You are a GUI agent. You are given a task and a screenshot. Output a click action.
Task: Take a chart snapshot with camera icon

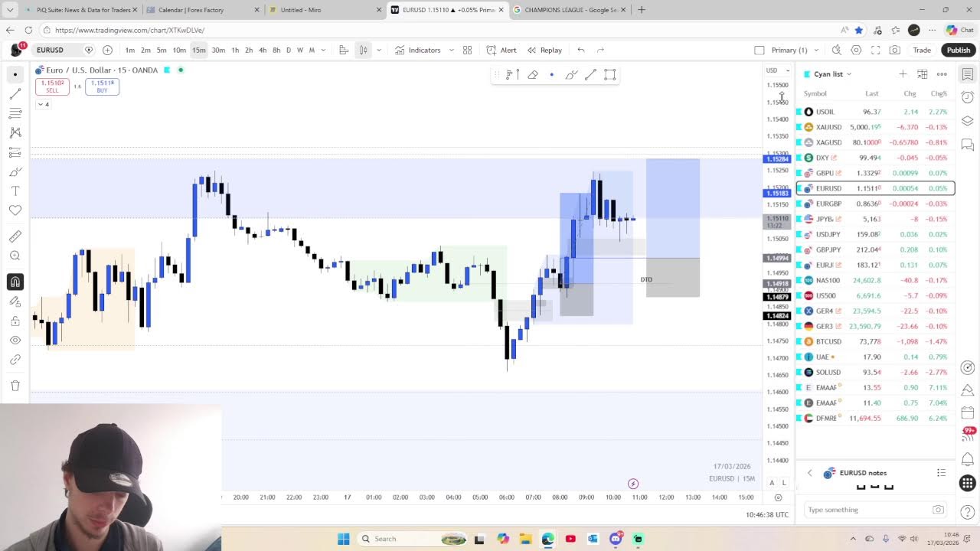[x=895, y=50]
